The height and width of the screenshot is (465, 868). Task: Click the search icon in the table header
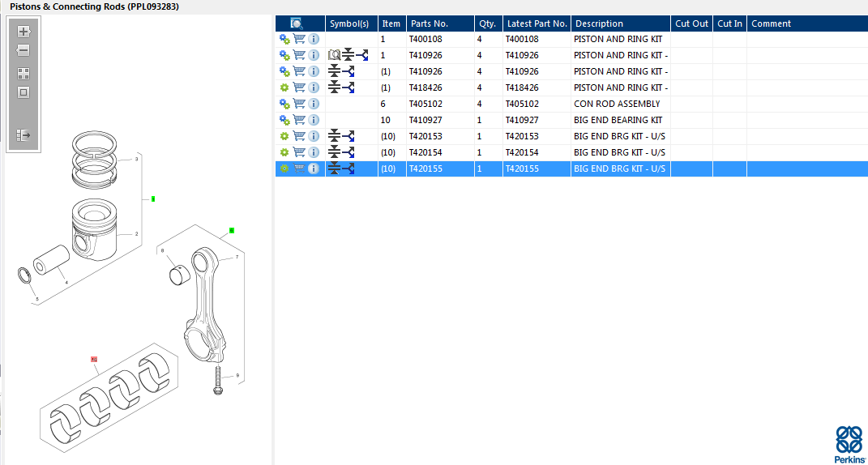(x=297, y=23)
